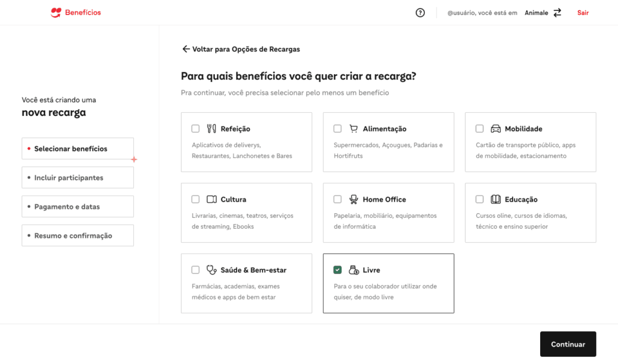Uncheck the Livre checkbox
The image size is (618, 364).
[337, 270]
